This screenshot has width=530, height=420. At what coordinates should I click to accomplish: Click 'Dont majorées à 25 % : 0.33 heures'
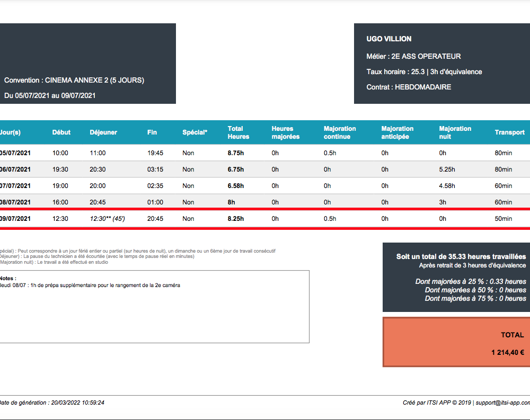pyautogui.click(x=471, y=281)
